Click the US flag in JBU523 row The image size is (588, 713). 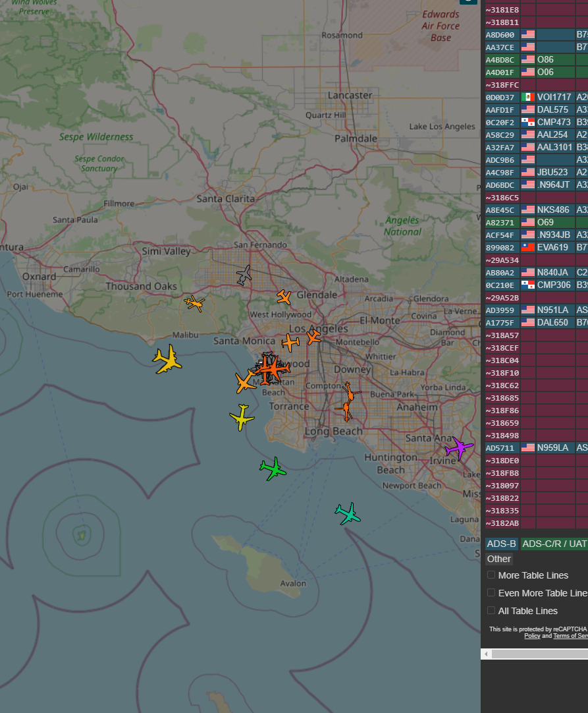(527, 172)
